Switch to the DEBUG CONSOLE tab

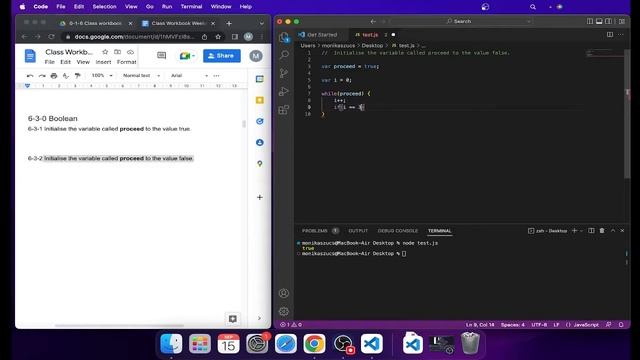398,231
